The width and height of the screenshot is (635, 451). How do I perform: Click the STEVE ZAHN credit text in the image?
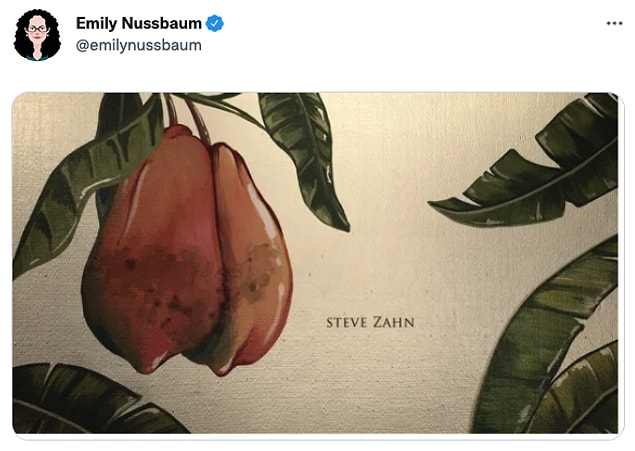pos(370,323)
